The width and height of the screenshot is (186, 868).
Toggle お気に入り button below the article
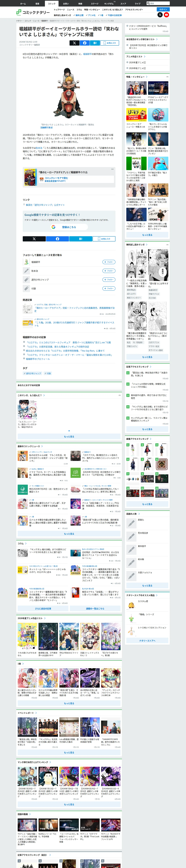(x=104, y=239)
